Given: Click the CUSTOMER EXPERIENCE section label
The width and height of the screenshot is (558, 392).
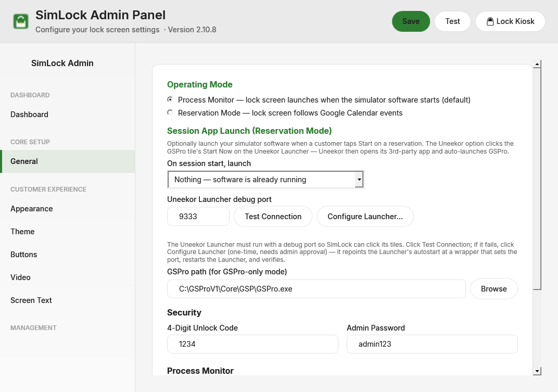Looking at the screenshot, I should 48,189.
